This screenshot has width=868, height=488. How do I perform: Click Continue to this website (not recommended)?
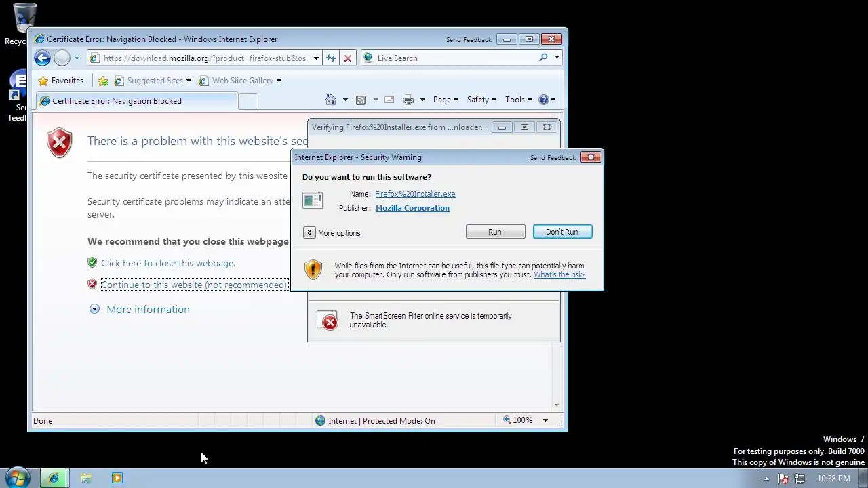pos(194,285)
